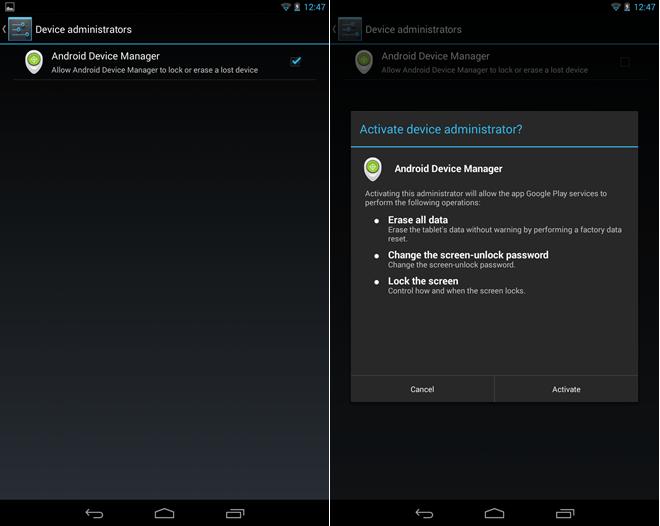
Task: Tap the 'Change the screen-unlock password' heading
Action: click(x=468, y=255)
